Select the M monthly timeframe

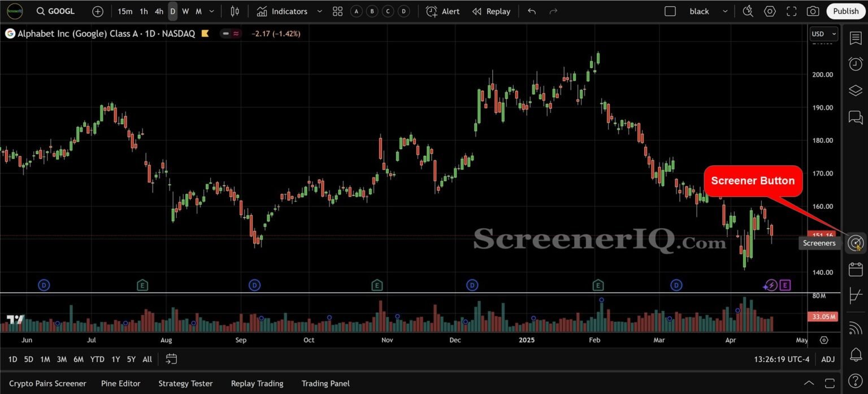point(198,11)
